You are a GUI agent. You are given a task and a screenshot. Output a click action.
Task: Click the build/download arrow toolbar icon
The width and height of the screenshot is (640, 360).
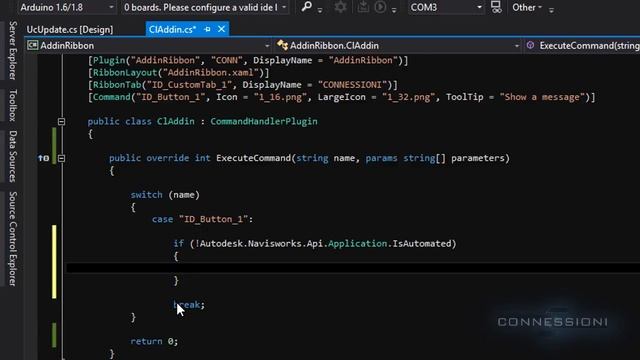click(363, 7)
